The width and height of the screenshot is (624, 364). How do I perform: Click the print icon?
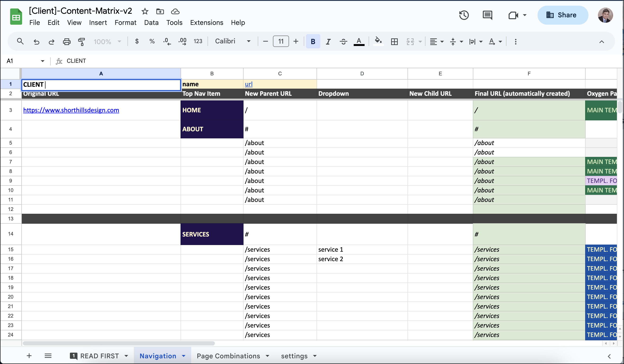click(66, 41)
